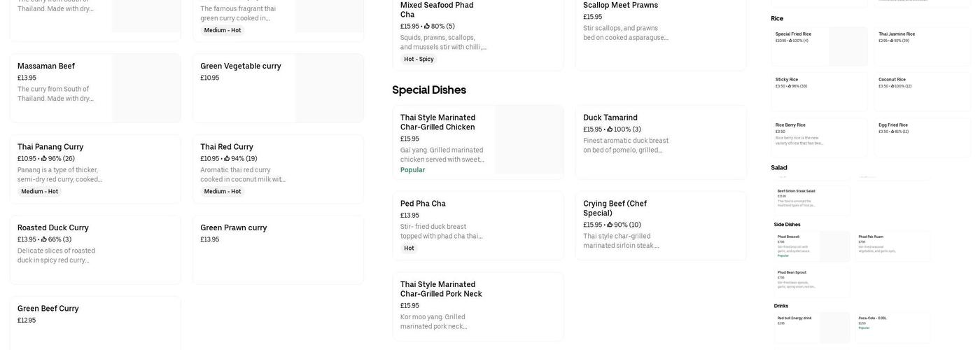Click thumbs-up icon on Thai Jasmine Rice
Image resolution: width=980 pixels, height=350 pixels.
(892, 41)
